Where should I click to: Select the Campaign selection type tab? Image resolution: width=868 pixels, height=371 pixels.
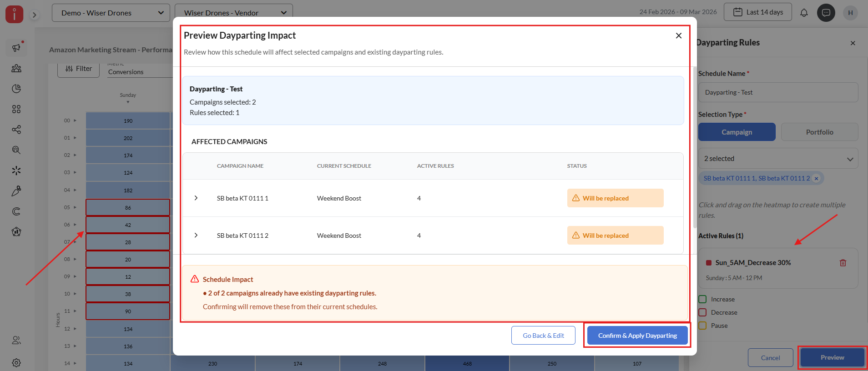[x=737, y=132]
